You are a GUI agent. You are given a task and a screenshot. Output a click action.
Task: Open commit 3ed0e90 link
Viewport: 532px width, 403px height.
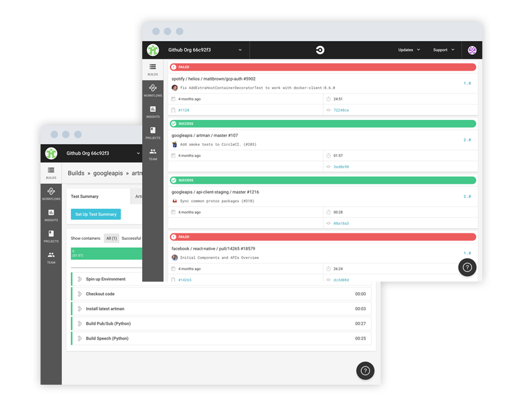coord(341,167)
